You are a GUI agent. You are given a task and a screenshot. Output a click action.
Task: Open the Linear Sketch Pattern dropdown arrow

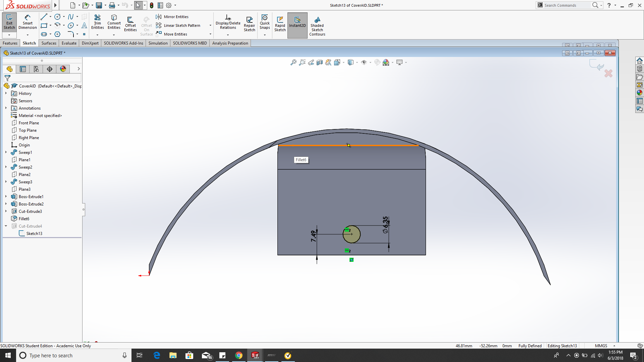click(x=210, y=25)
